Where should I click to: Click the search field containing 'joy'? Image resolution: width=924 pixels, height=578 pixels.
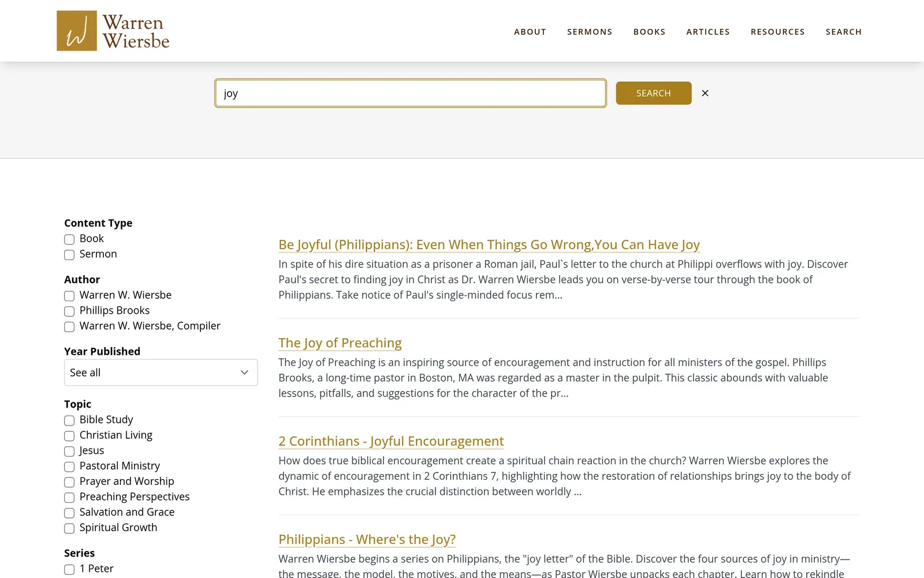(411, 93)
